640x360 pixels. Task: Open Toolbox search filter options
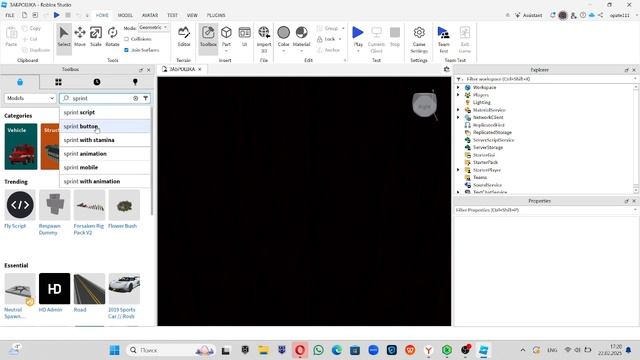click(x=146, y=98)
